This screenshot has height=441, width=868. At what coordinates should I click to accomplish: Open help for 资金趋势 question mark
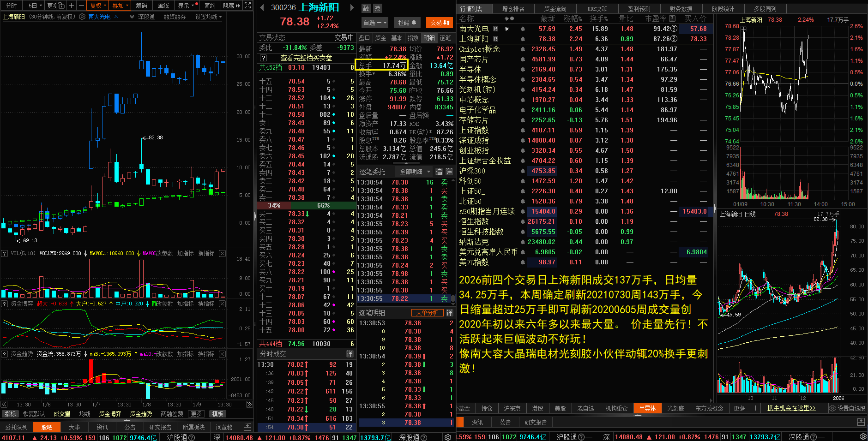tap(5, 354)
